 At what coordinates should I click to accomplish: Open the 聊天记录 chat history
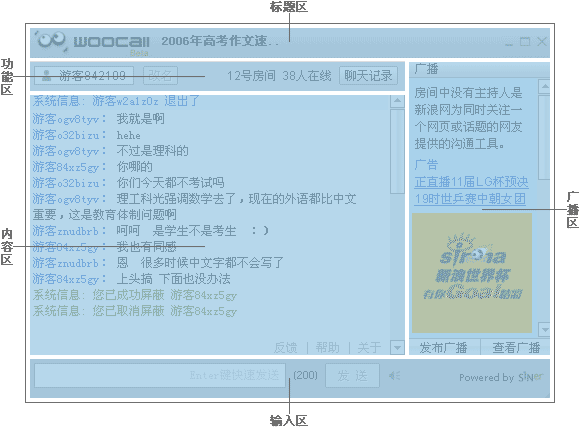point(368,75)
